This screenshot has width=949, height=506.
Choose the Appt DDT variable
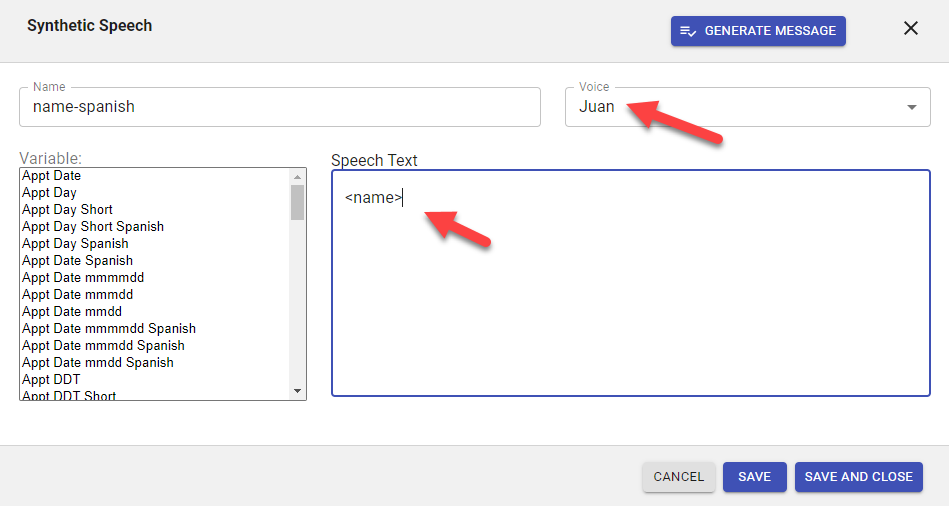pos(51,380)
